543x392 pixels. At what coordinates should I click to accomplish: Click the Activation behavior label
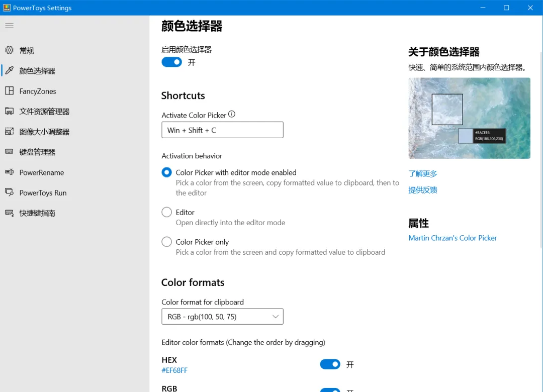[192, 156]
